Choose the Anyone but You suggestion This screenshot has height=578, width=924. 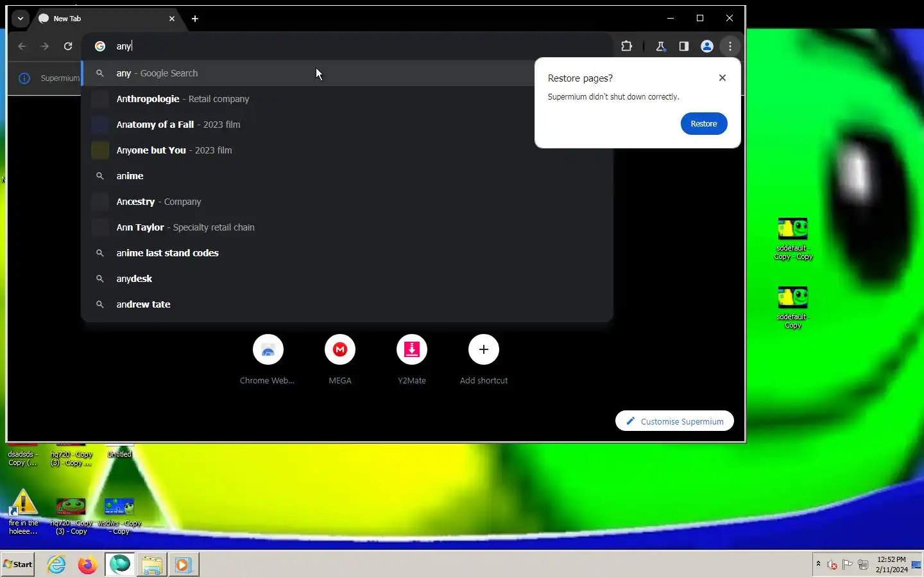[347, 150]
